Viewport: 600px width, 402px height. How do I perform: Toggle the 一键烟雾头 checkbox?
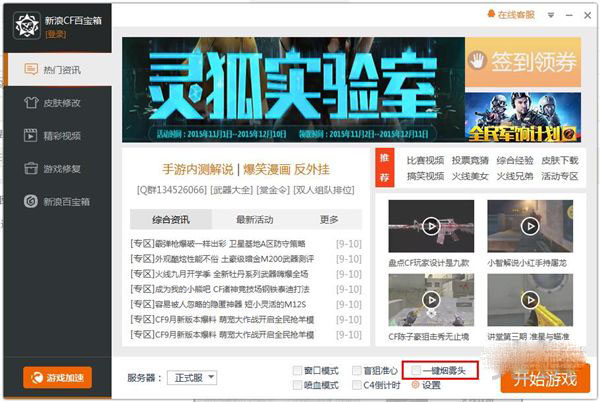[x=415, y=370]
